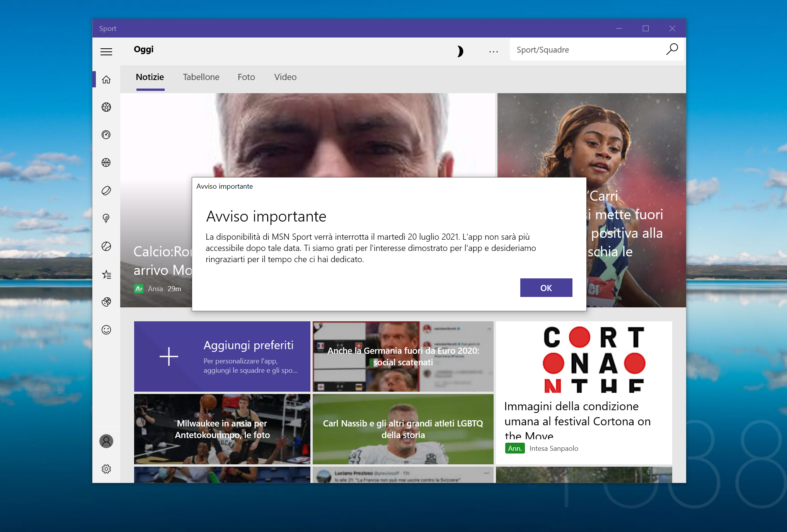
Task: Open settings gear in sidebar
Action: (106, 469)
